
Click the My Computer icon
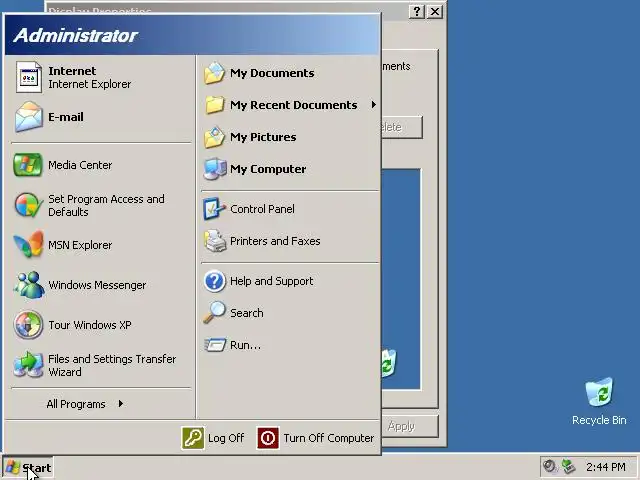[x=215, y=169]
